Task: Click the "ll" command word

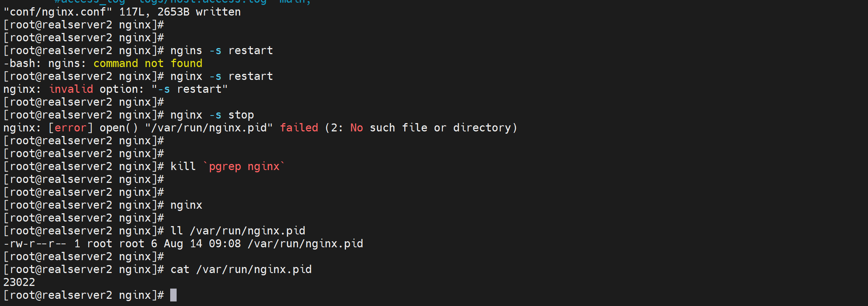Action: pyautogui.click(x=176, y=231)
